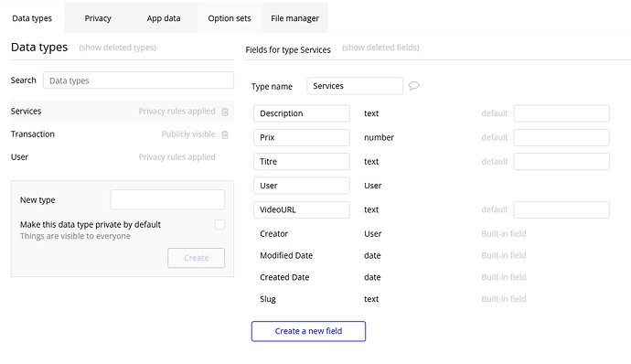The image size is (631, 364).
Task: Click trash icon next to Transaction type
Action: pyautogui.click(x=225, y=134)
